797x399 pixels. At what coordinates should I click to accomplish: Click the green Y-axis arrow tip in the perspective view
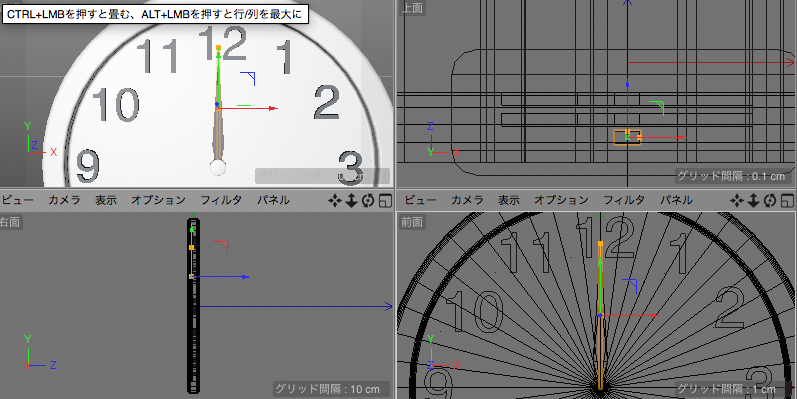(x=218, y=55)
